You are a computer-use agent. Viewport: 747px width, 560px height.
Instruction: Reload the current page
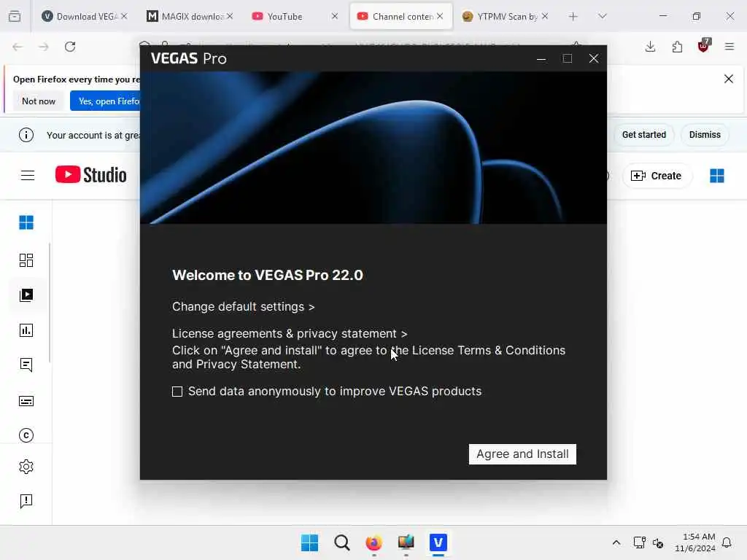point(70,47)
